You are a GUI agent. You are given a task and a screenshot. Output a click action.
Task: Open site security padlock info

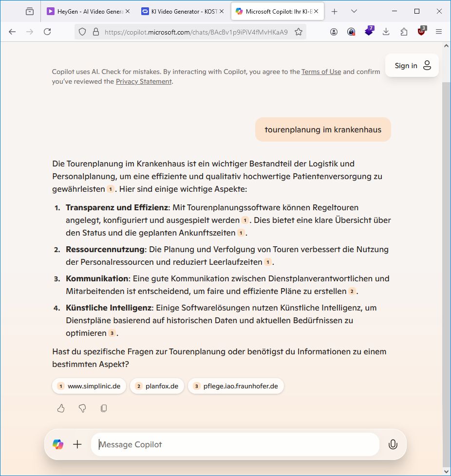click(x=96, y=32)
